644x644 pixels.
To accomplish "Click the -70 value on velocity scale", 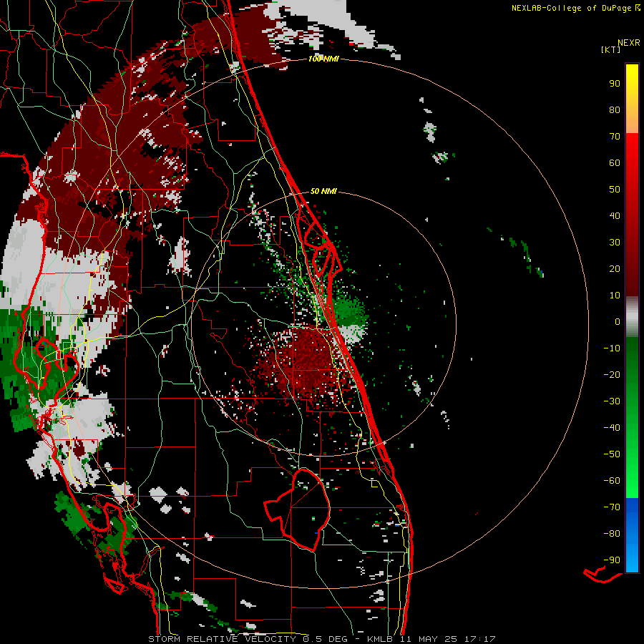I will (x=612, y=507).
